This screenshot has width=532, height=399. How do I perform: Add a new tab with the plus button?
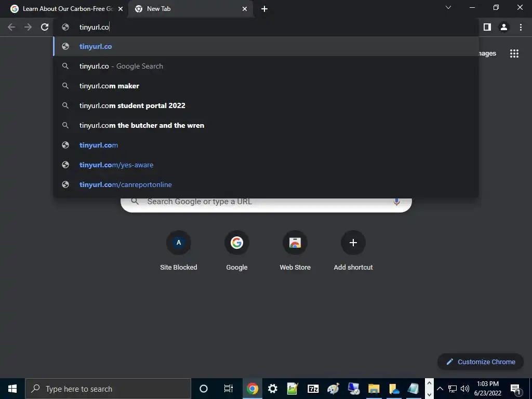(264, 9)
